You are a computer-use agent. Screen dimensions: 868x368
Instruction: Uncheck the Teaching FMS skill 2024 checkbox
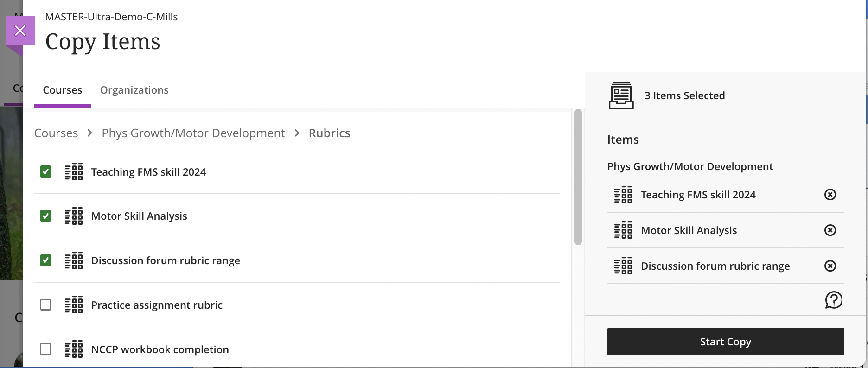coord(45,171)
